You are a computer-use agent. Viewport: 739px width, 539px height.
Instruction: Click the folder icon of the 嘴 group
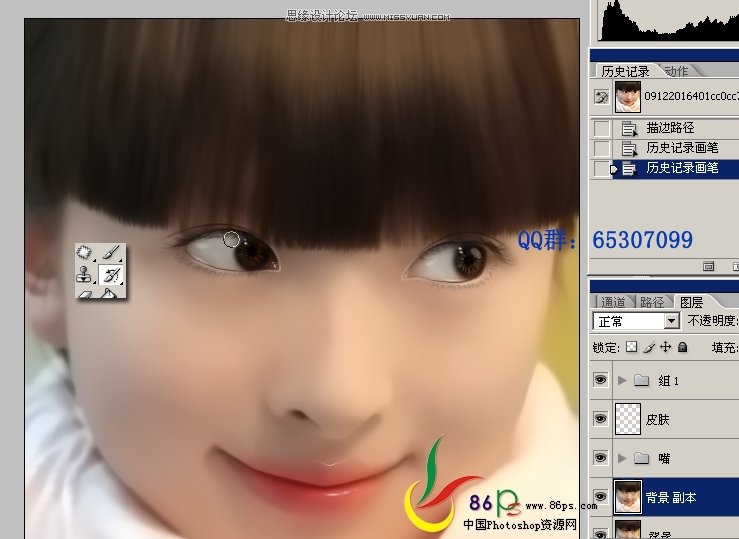pos(642,457)
